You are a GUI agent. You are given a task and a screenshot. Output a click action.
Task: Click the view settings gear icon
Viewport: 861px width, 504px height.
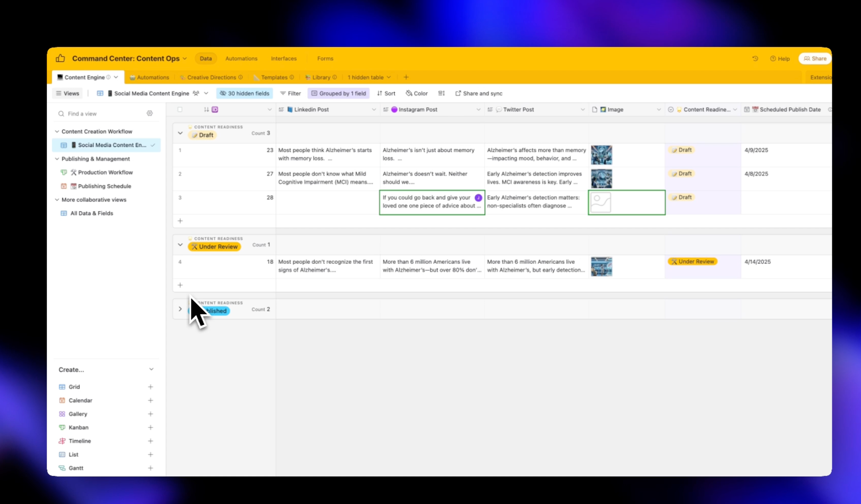pyautogui.click(x=150, y=114)
